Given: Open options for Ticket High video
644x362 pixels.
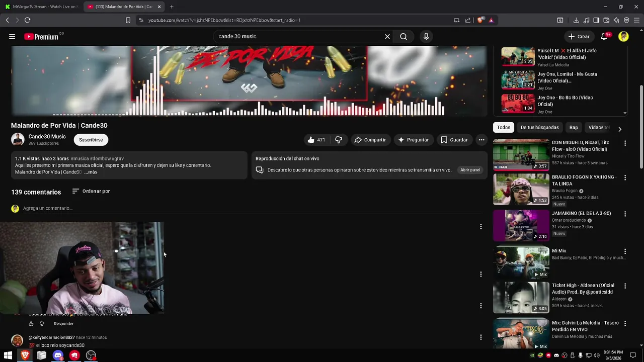Looking at the screenshot, I should click(625, 286).
